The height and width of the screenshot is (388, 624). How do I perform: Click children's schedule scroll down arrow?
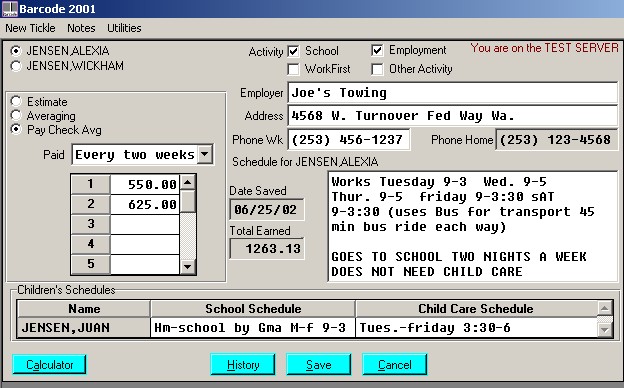point(605,330)
